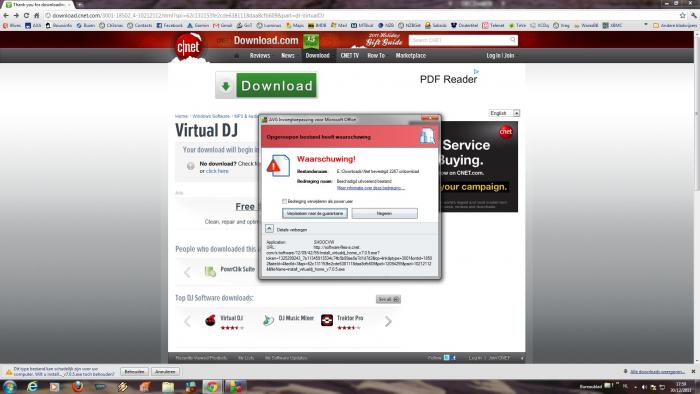Show previous top DJ software downloads arrow

(x=188, y=321)
